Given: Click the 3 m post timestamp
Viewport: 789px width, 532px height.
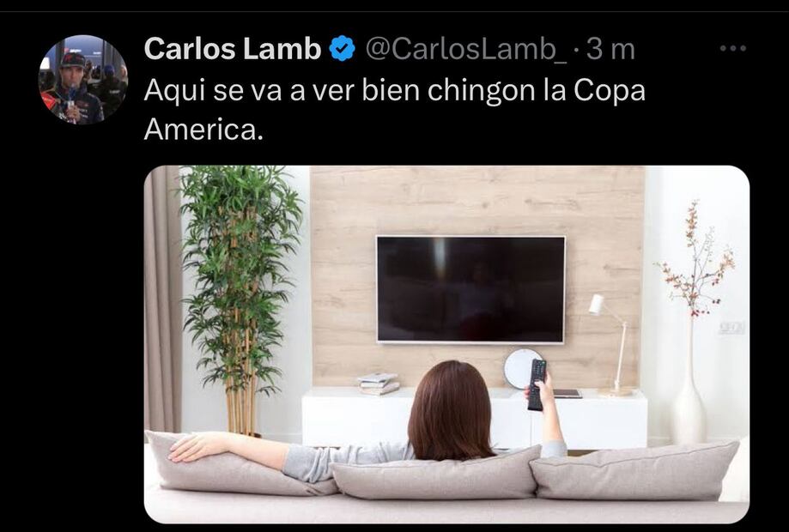Looking at the screenshot, I should coord(610,49).
